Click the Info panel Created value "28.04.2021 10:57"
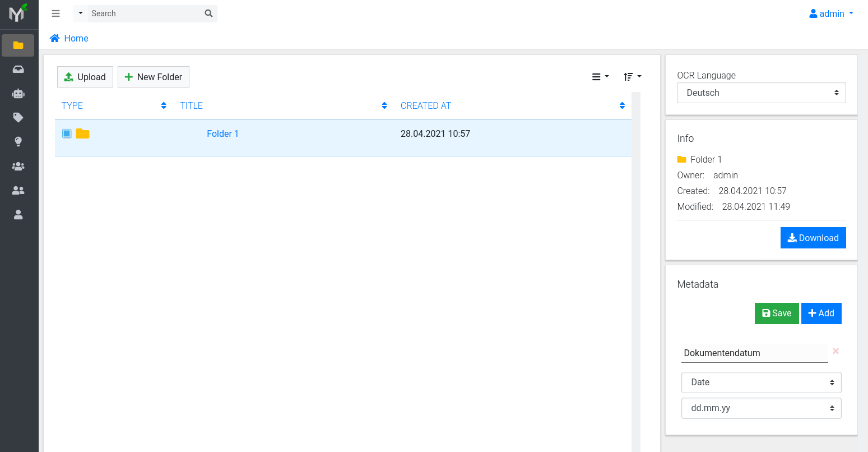This screenshot has height=452, width=868. (x=753, y=191)
